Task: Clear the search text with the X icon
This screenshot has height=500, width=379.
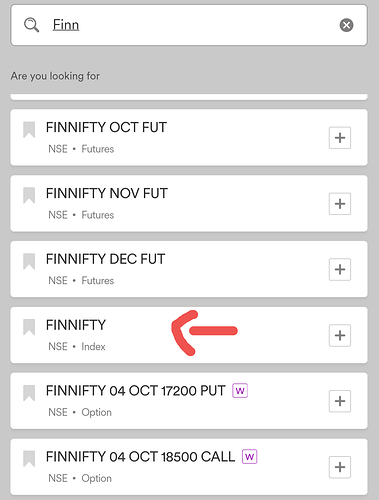Action: 346,25
